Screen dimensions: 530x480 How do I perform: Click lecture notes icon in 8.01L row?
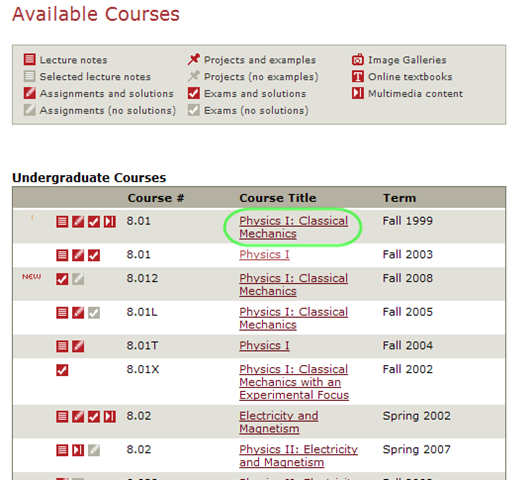pos(62,313)
